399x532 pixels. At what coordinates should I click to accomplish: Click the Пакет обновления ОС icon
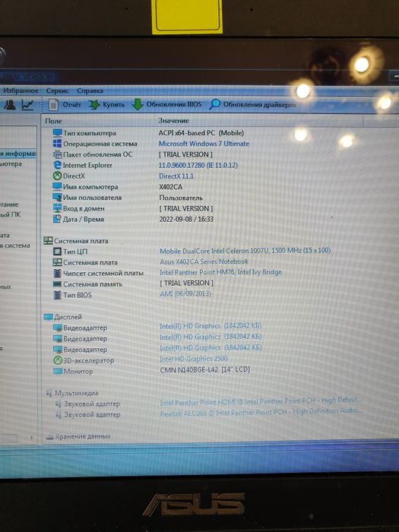(57, 154)
